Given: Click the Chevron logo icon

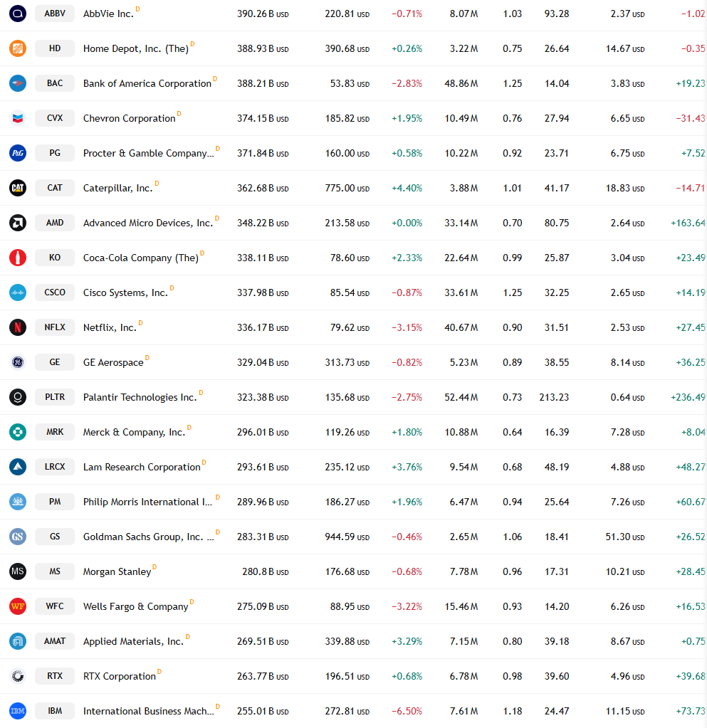Looking at the screenshot, I should point(18,118).
